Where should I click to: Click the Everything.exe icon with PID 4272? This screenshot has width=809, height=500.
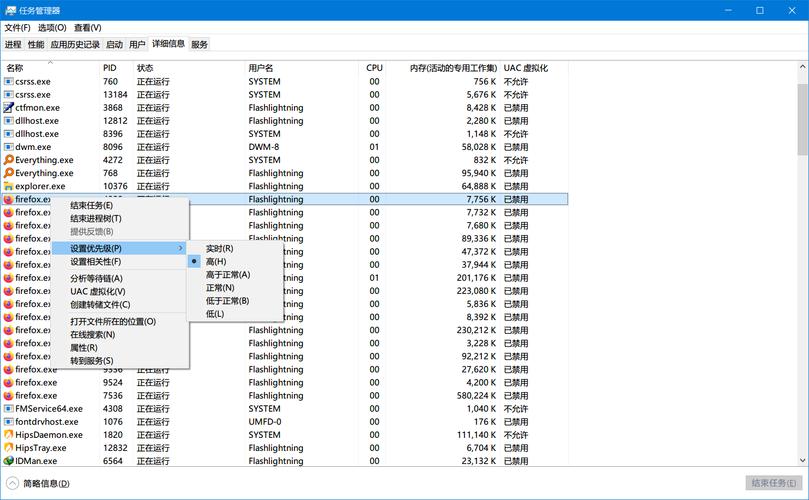point(8,160)
